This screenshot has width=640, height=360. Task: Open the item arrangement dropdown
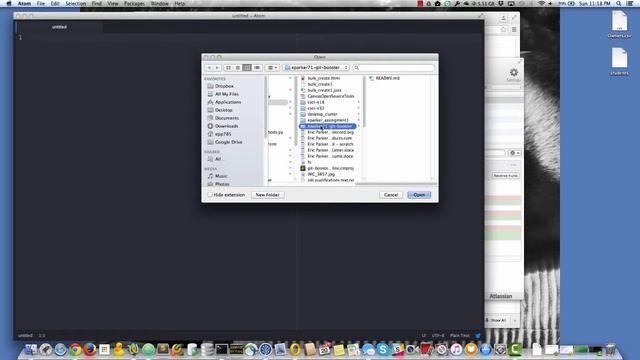pyautogui.click(x=272, y=67)
